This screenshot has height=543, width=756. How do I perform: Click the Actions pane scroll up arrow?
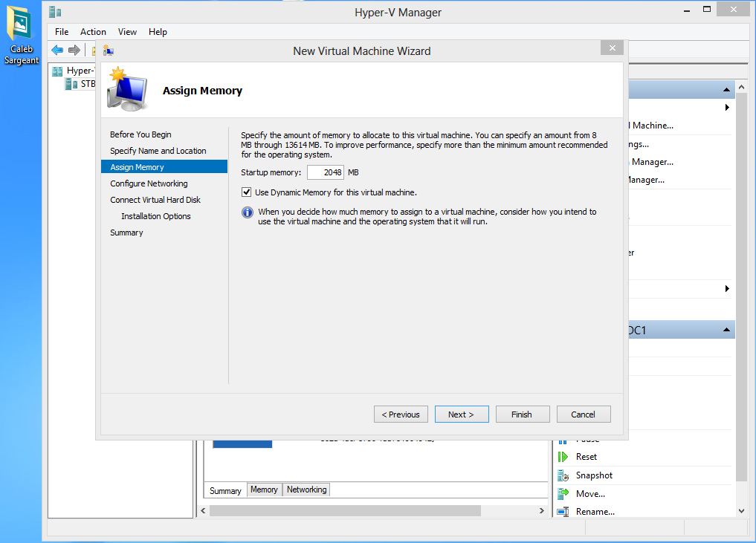pos(742,87)
